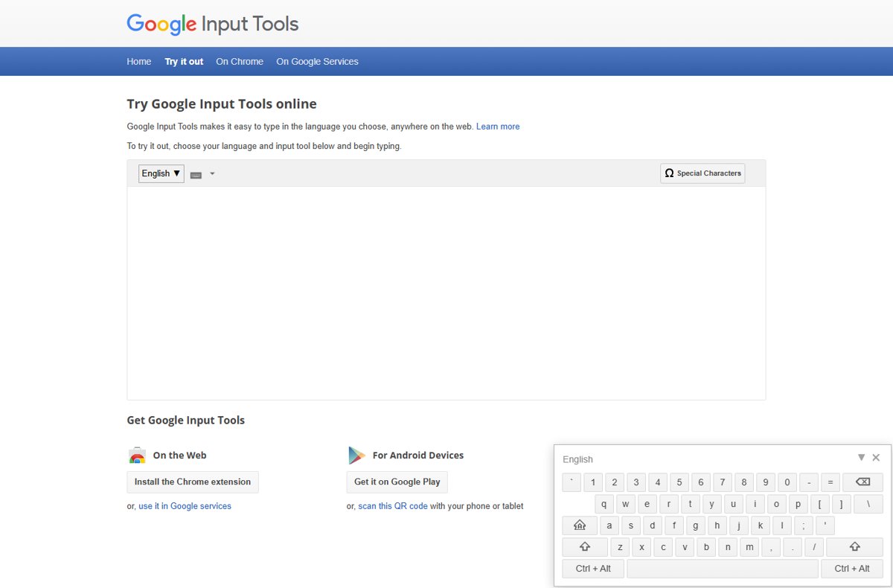893x588 pixels.
Task: Tap the left shift key arrow
Action: pos(585,547)
